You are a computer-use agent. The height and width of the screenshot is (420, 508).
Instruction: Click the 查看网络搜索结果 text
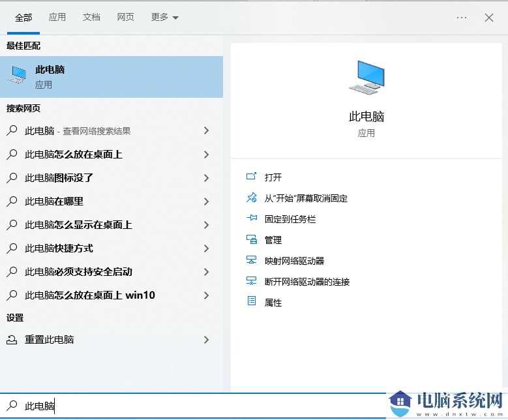97,131
